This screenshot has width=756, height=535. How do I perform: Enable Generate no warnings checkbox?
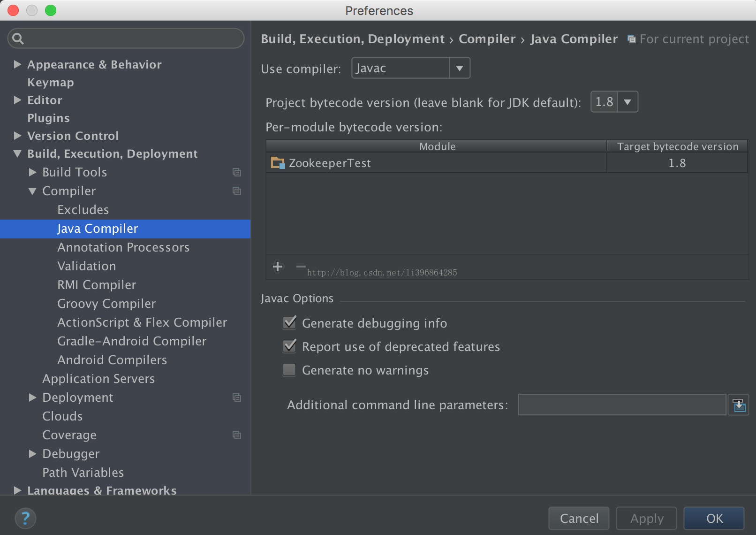pyautogui.click(x=289, y=370)
